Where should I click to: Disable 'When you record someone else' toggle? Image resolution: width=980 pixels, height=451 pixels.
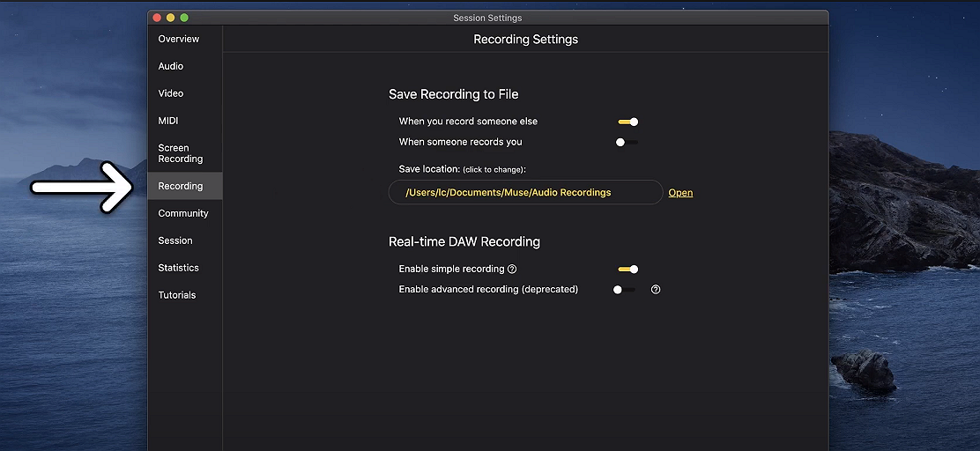click(628, 122)
